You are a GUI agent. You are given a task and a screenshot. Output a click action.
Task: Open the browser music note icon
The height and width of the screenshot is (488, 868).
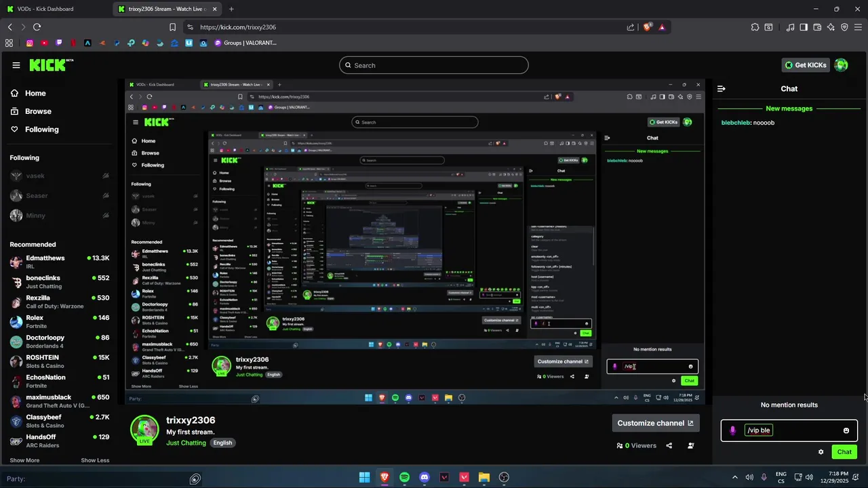pyautogui.click(x=790, y=27)
